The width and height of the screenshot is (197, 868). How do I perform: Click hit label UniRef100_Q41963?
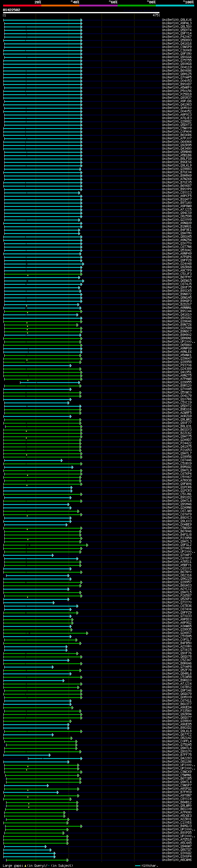pos(177,104)
